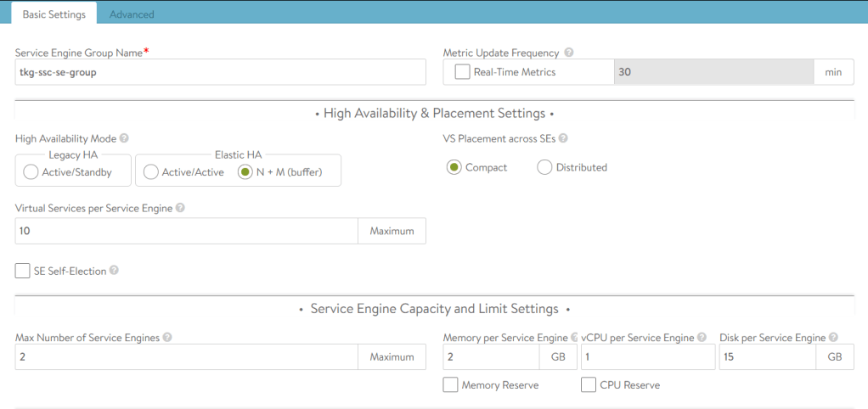The width and height of the screenshot is (868, 409).
Task: Click help icon next to High Availability Mode
Action: (x=125, y=138)
